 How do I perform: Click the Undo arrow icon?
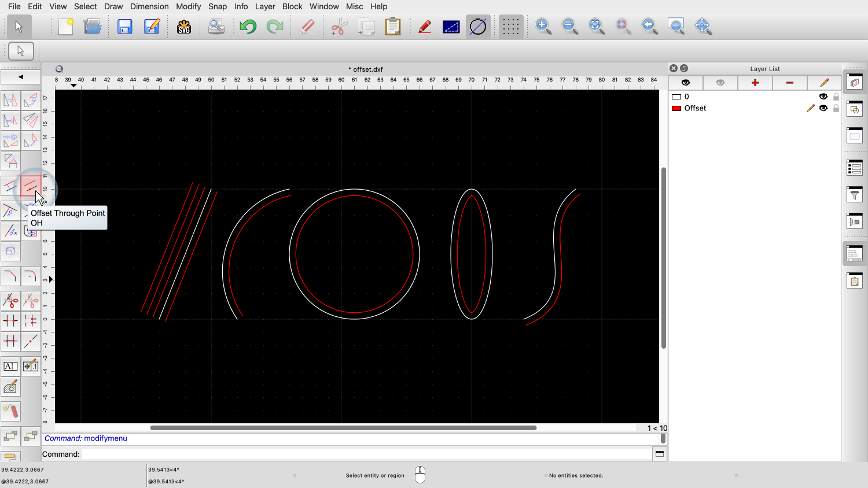(248, 26)
